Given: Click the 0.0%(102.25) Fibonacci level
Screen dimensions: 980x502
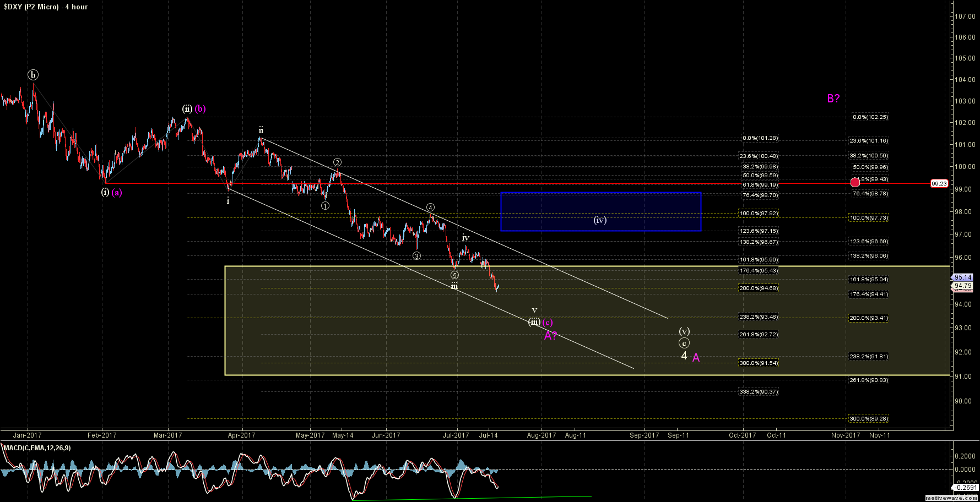Looking at the screenshot, I should (870, 117).
